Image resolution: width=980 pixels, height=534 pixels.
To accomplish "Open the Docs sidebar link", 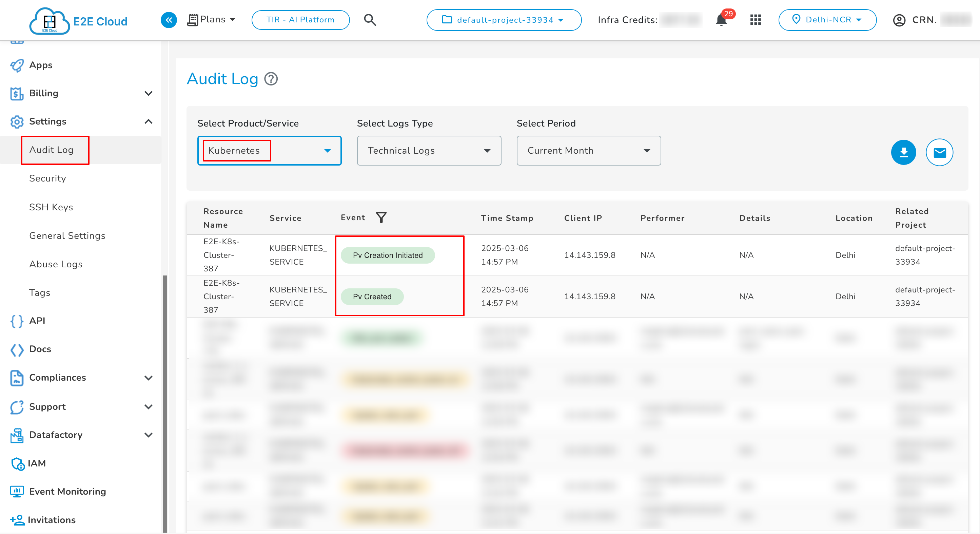I will coord(40,349).
